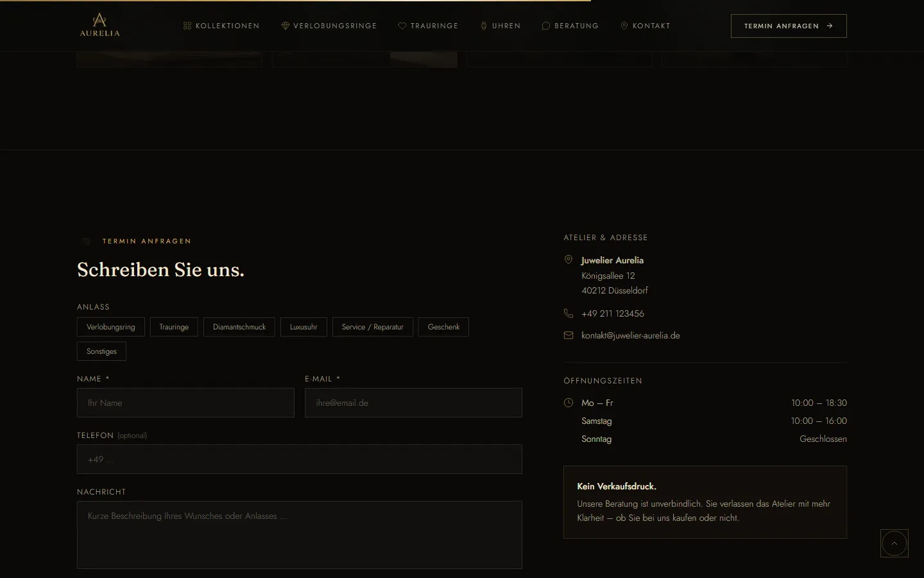The image size is (924, 578).
Task: Click the Königsallee 12 address line
Action: (x=608, y=276)
